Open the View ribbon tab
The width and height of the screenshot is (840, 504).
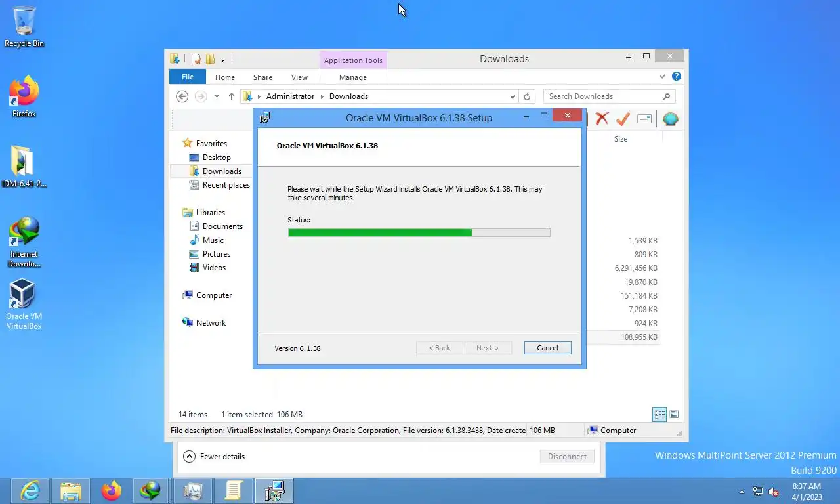click(299, 77)
